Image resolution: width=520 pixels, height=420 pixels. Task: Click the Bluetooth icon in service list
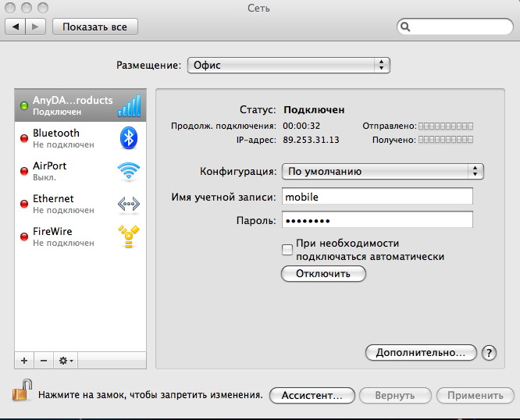point(128,138)
